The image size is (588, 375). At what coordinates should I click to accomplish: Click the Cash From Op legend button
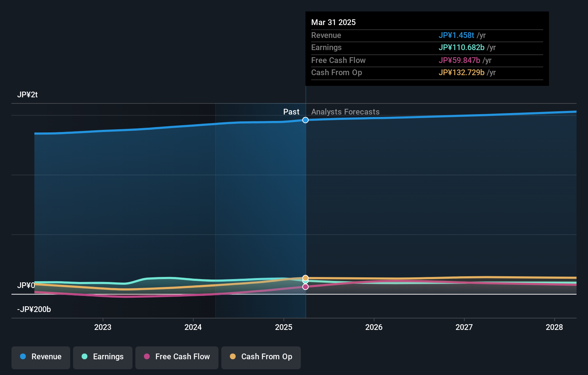tap(261, 357)
